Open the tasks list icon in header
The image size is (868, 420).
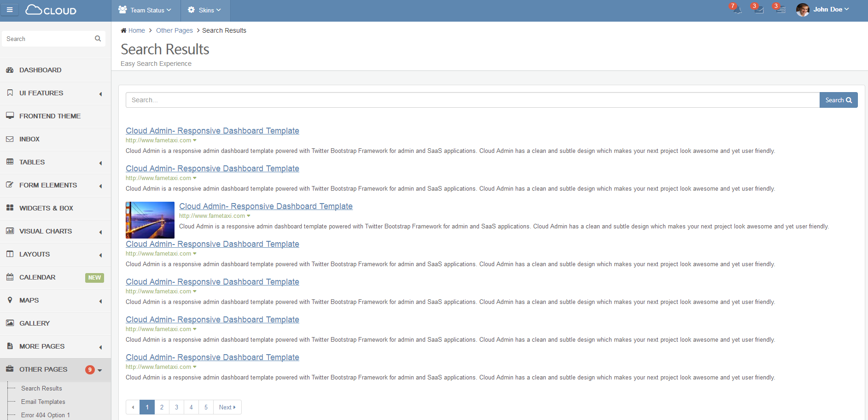point(781,10)
